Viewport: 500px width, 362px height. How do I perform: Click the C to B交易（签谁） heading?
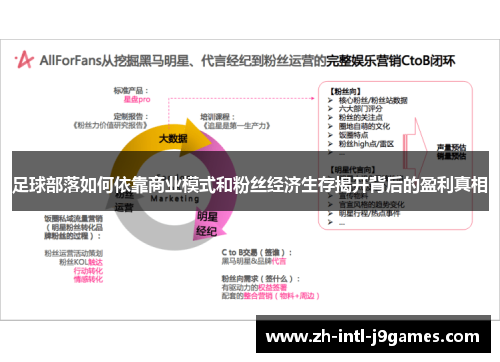(257, 252)
